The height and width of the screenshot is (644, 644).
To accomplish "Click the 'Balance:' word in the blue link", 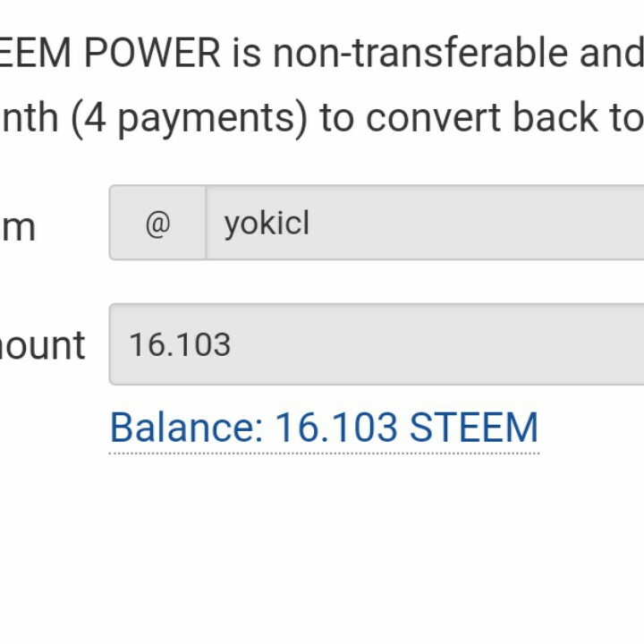I will coord(186,428).
